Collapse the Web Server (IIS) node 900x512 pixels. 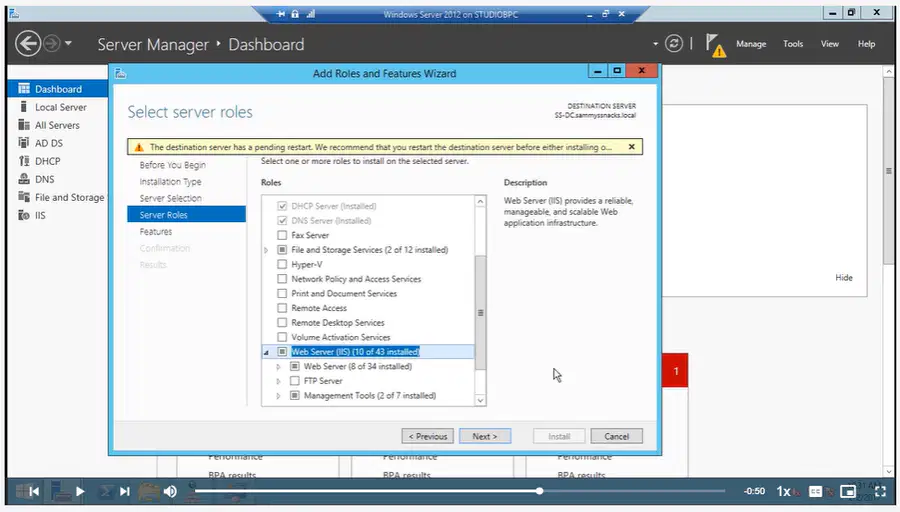point(266,352)
